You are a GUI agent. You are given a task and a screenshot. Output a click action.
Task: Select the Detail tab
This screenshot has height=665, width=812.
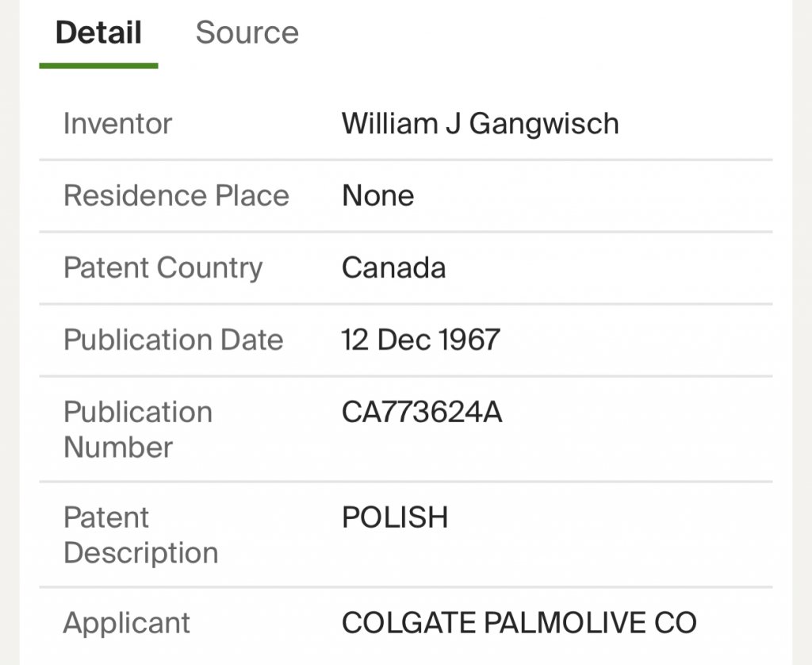pos(98,33)
